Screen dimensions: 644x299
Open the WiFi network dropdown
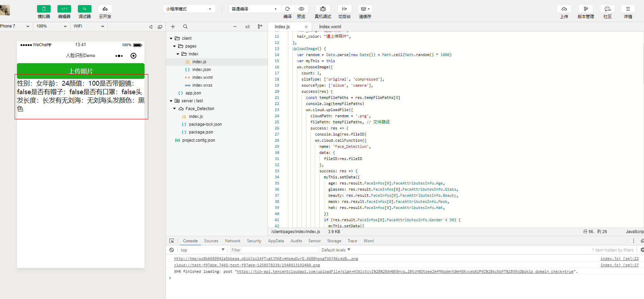pos(89,26)
